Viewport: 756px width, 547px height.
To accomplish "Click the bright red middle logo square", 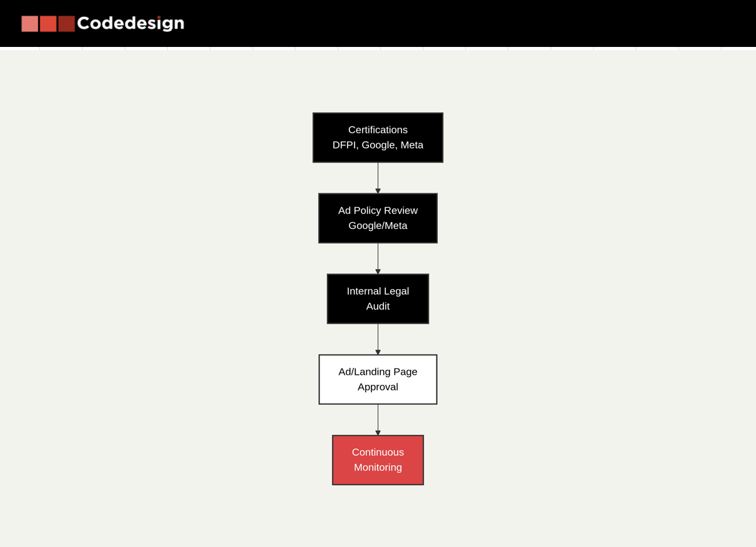I will 48,24.
